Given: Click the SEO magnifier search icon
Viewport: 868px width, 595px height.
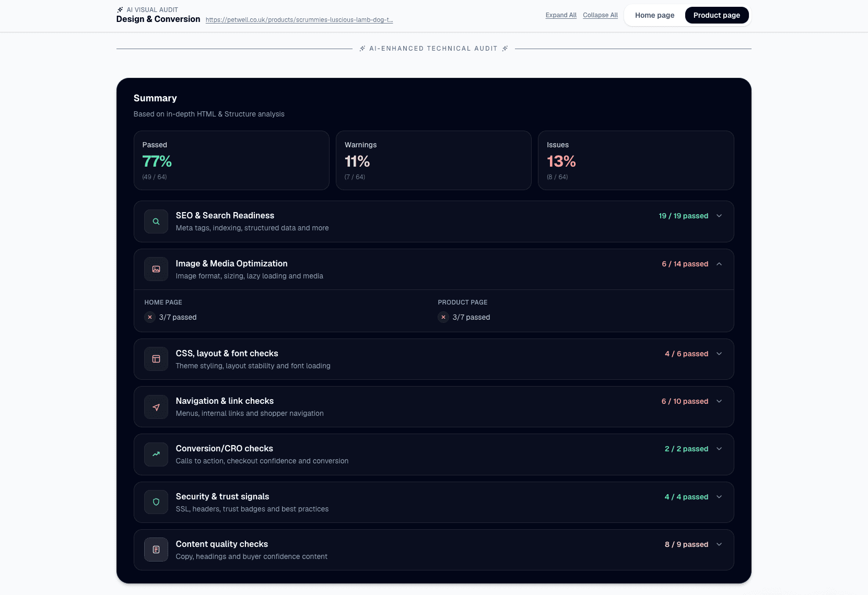Looking at the screenshot, I should pos(156,221).
